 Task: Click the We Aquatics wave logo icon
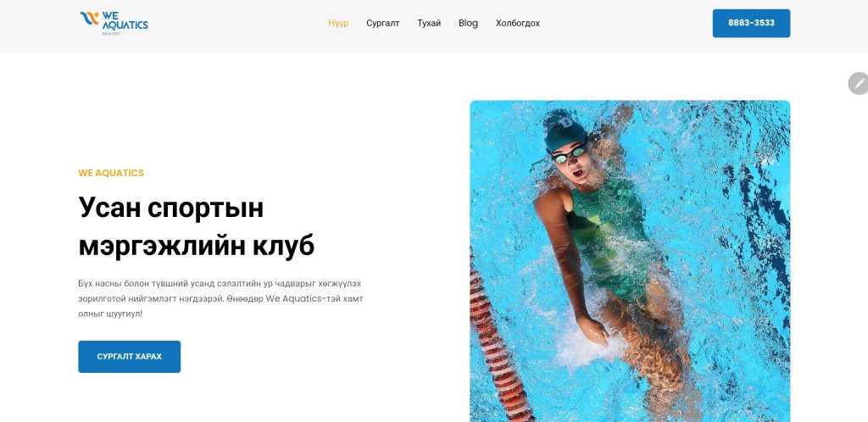pyautogui.click(x=89, y=19)
